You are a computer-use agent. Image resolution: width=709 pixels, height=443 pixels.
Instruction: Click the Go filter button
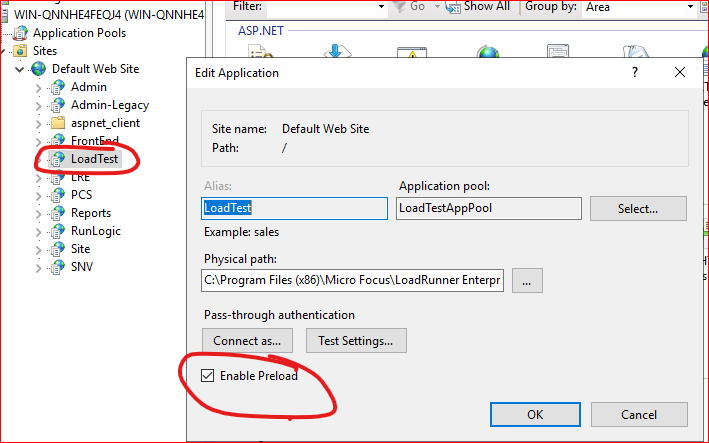point(410,6)
